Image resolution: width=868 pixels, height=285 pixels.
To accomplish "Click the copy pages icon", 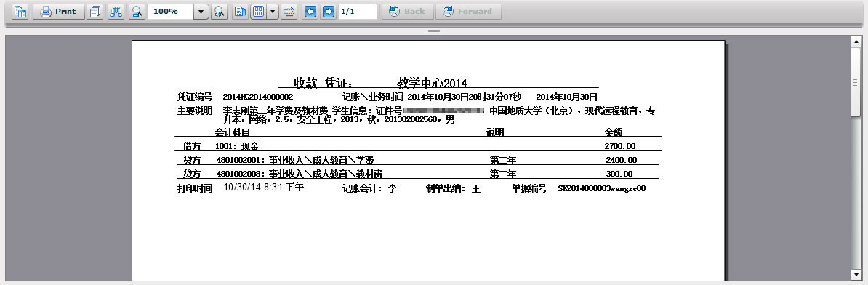I will point(95,12).
